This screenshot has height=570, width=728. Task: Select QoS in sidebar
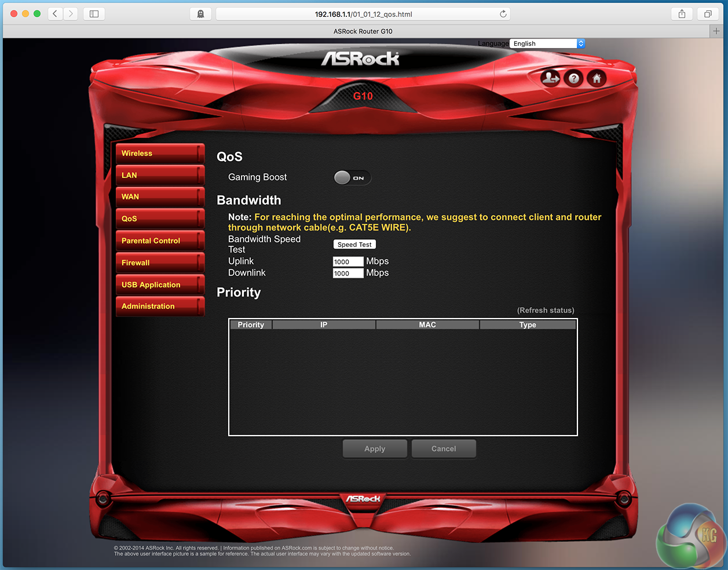tap(160, 219)
